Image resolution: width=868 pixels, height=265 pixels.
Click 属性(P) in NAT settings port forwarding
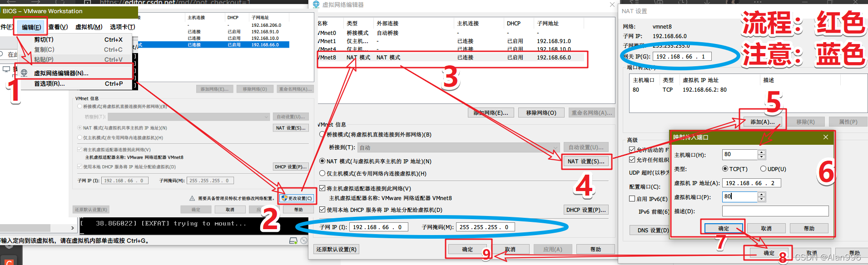point(848,122)
